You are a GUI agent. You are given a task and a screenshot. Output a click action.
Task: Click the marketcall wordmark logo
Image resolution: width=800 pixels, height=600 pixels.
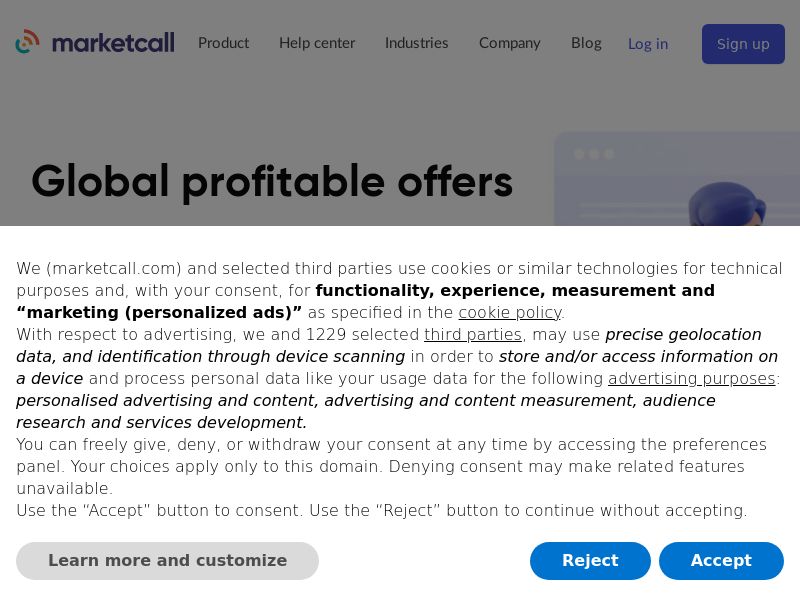pos(113,43)
